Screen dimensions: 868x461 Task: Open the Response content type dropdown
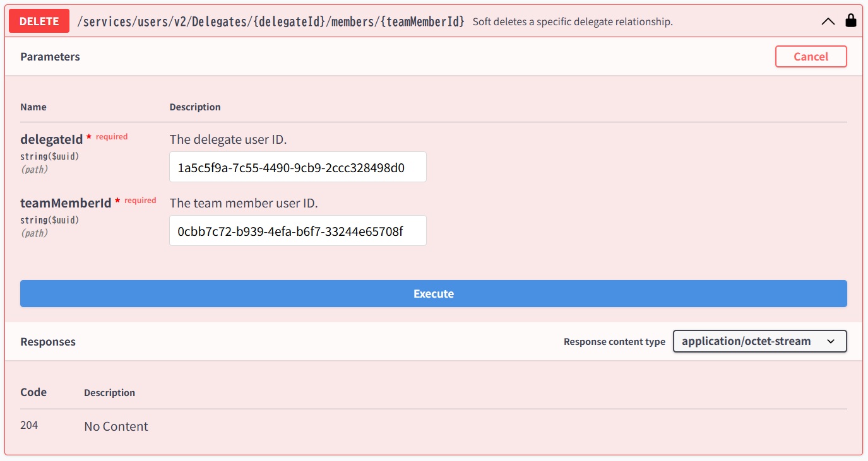tap(760, 341)
